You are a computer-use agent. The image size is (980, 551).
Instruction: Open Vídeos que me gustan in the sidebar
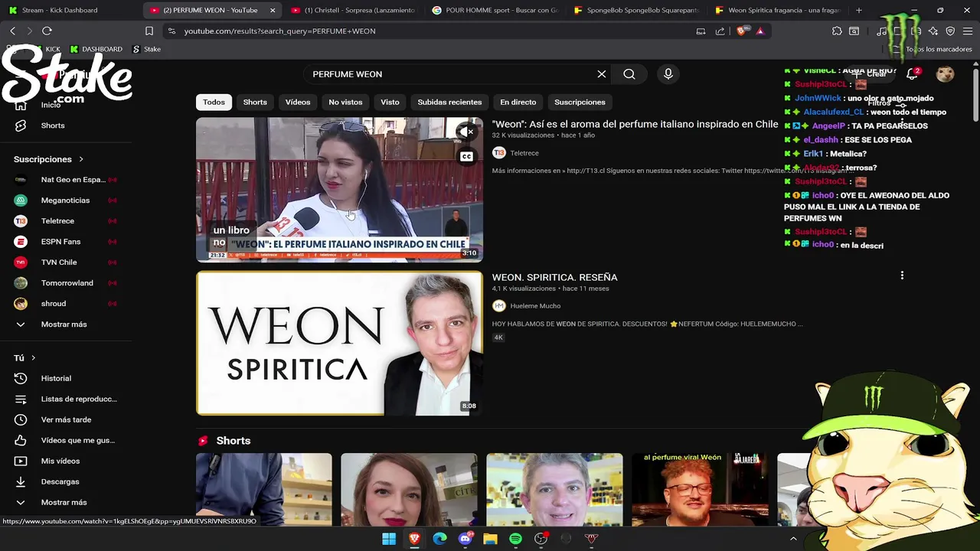pyautogui.click(x=66, y=440)
